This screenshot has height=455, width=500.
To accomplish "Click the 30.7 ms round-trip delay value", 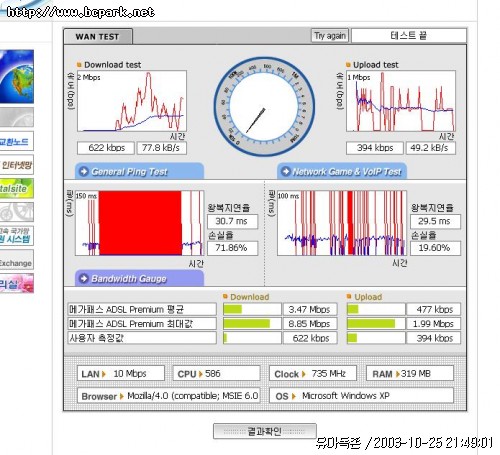I will [x=232, y=221].
